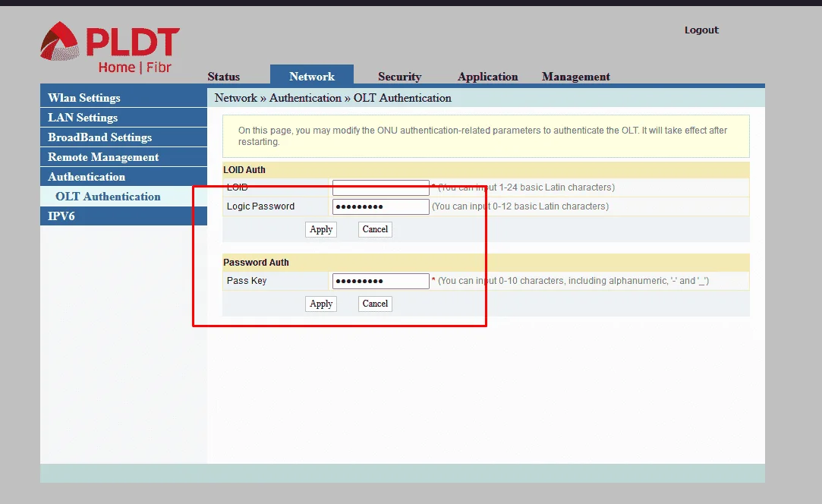Open the IPV6 sidebar item
This screenshot has height=504, width=822.
point(124,216)
